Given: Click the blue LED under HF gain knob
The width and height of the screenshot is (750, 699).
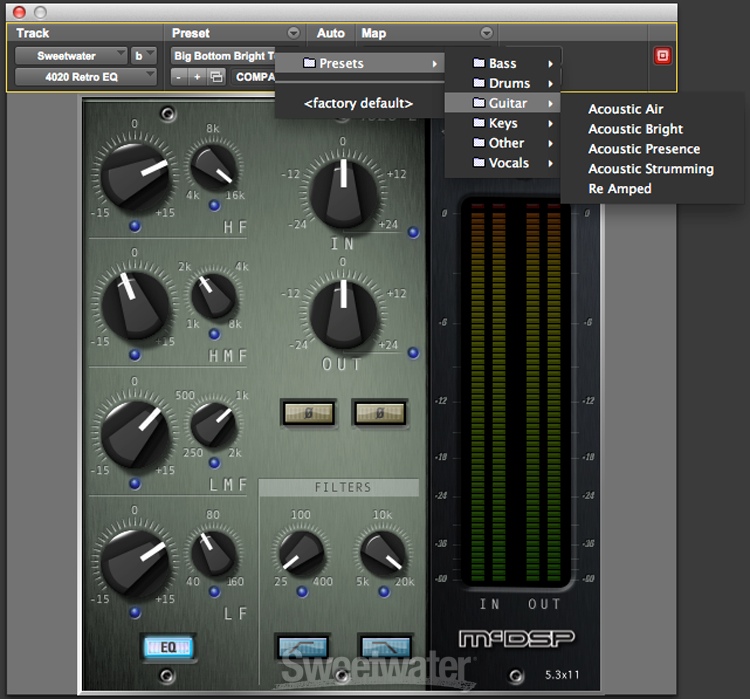Looking at the screenshot, I should 135,226.
